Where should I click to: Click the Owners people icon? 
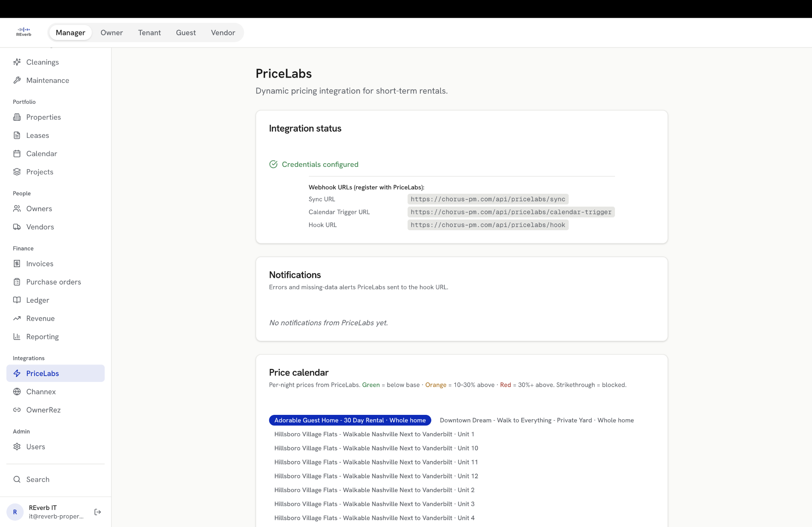17,209
